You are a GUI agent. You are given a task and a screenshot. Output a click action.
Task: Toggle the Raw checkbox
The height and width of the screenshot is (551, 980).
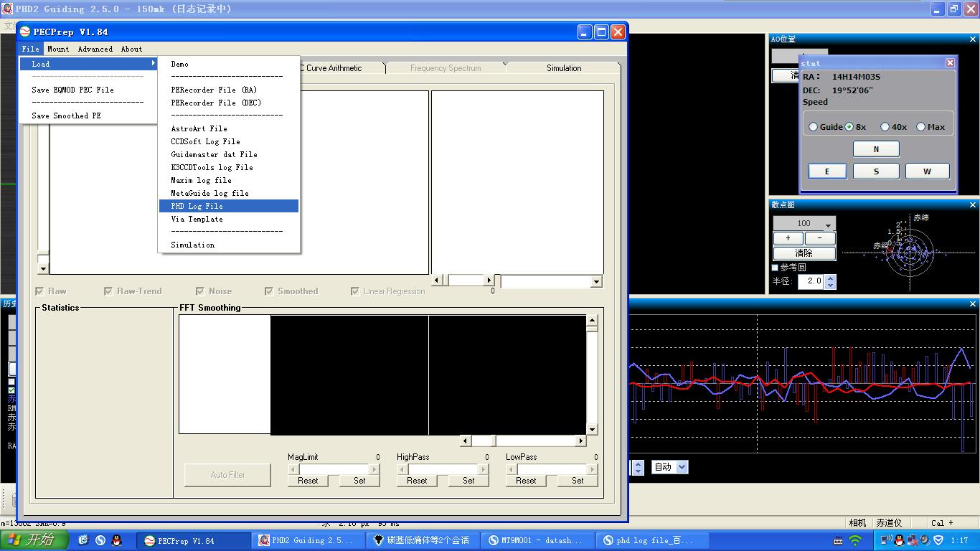[40, 291]
